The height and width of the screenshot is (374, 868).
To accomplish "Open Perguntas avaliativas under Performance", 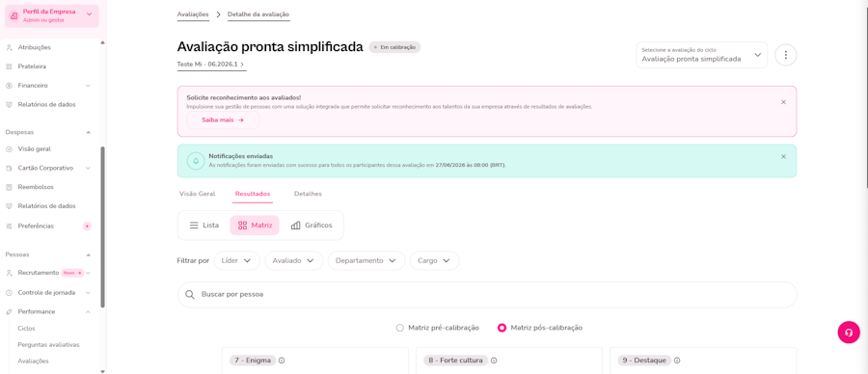I will (x=49, y=345).
